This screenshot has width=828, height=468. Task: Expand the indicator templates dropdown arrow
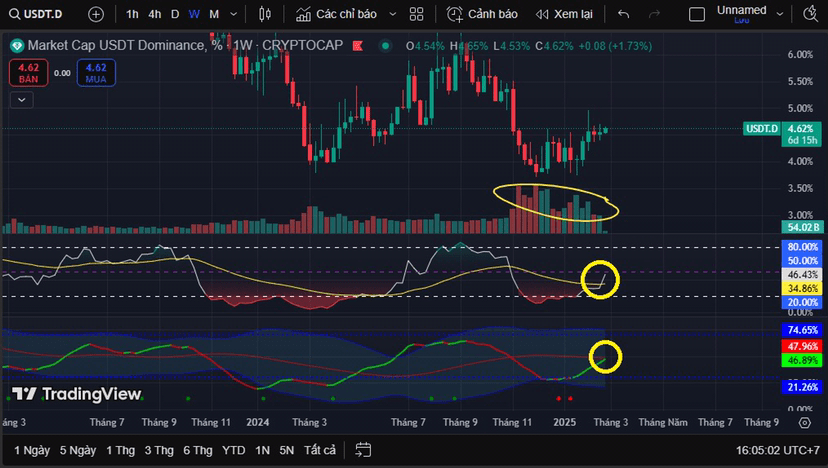point(392,14)
